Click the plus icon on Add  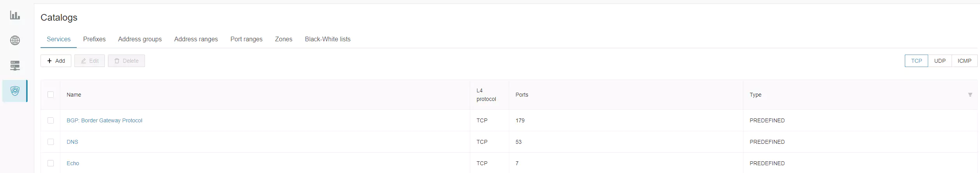49,61
